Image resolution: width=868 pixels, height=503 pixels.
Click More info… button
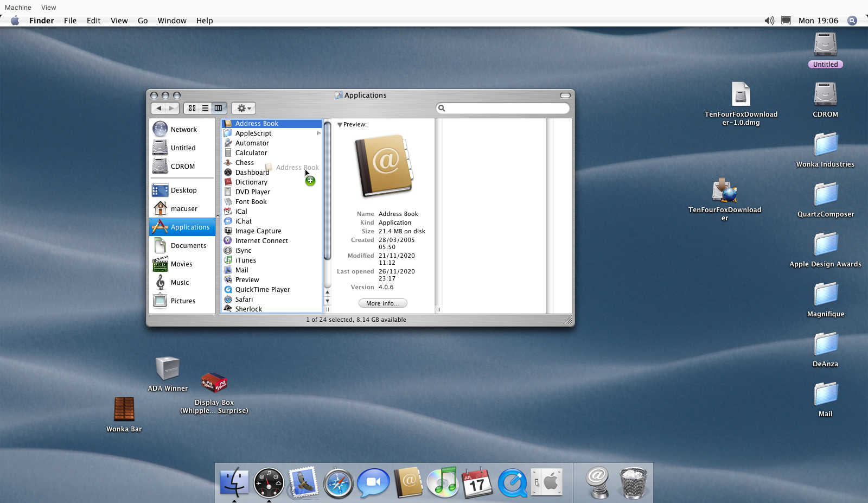(x=382, y=303)
